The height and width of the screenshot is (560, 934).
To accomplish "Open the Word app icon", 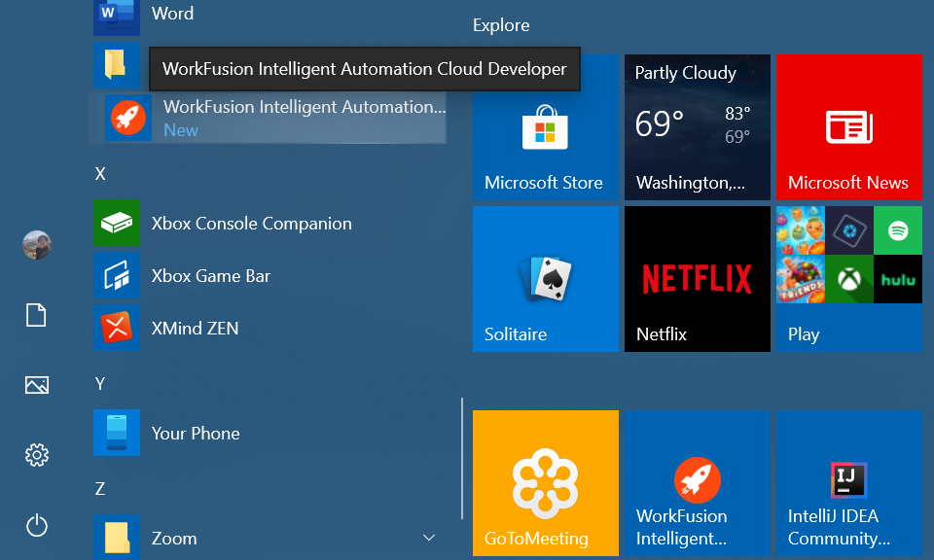I will click(117, 17).
